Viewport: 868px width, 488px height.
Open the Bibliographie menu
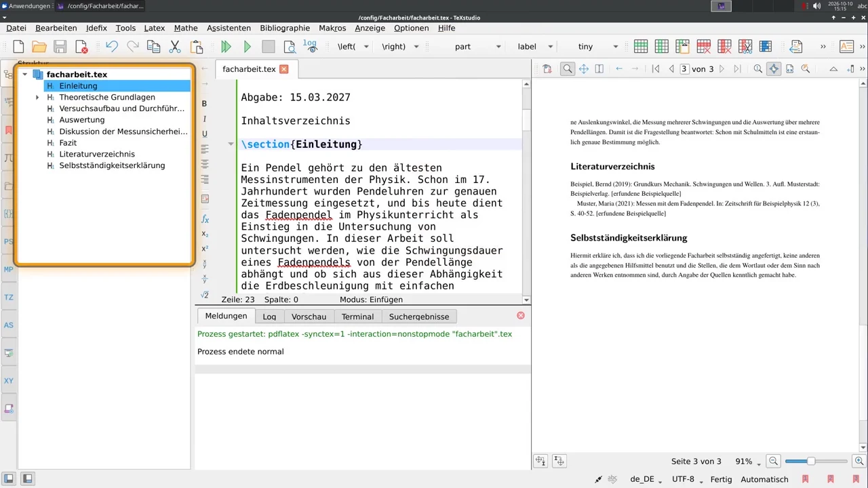[x=285, y=28]
